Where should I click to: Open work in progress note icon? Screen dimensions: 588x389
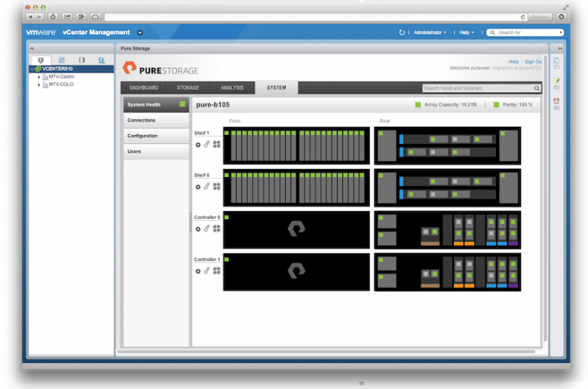556,81
